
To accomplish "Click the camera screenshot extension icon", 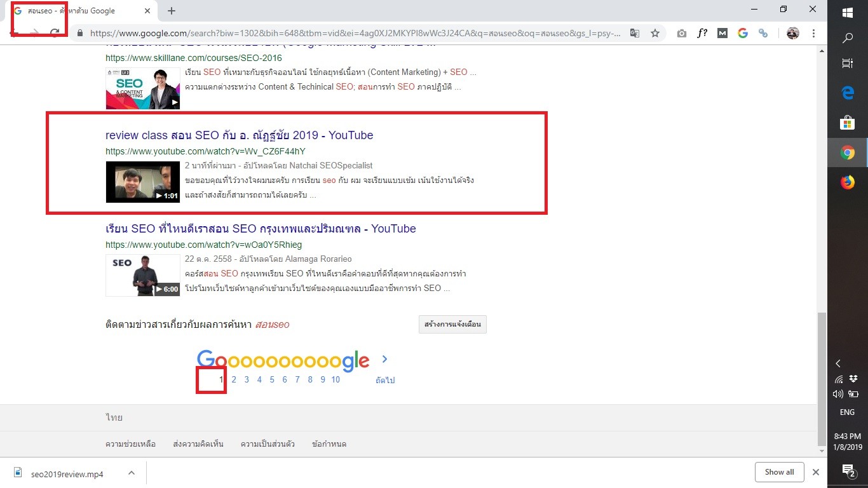I will point(681,34).
